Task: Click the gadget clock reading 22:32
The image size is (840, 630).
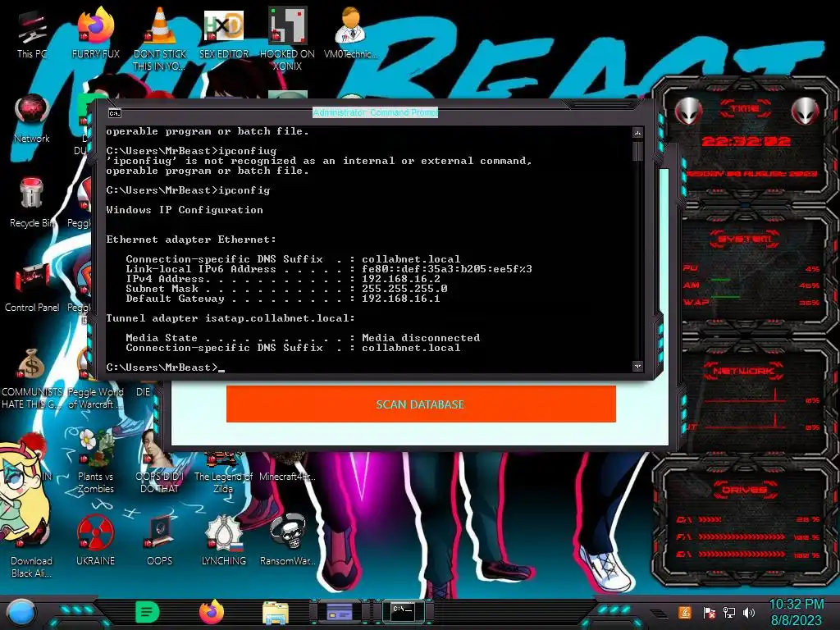Action: pos(746,141)
